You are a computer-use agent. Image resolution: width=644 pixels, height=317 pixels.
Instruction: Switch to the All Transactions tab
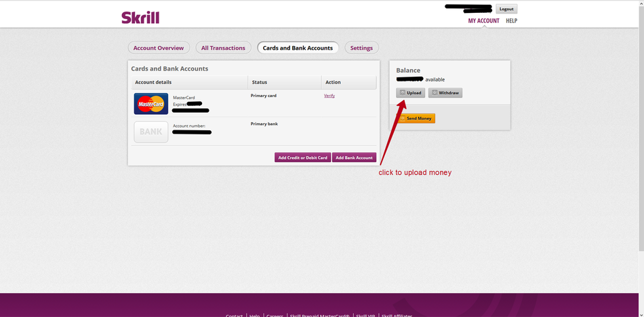coord(223,48)
